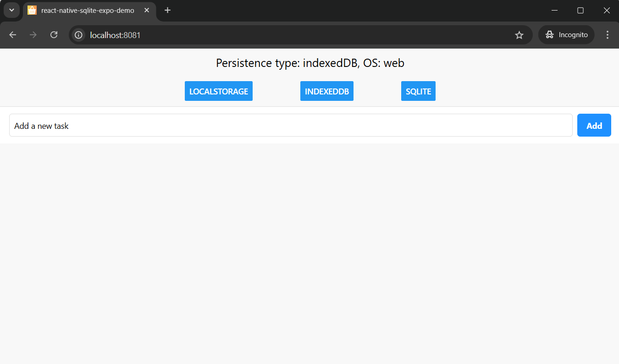Viewport: 619px width, 364px height.
Task: Select the SQLITE persistence button
Action: pos(418,91)
